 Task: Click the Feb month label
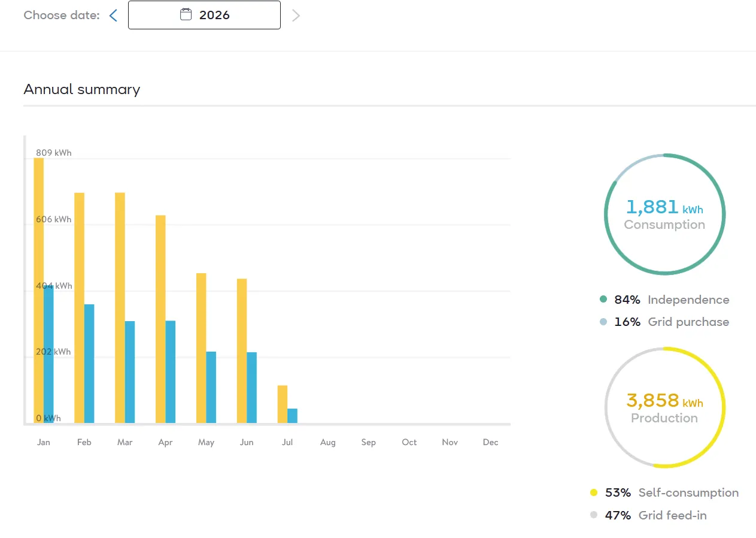coord(84,442)
